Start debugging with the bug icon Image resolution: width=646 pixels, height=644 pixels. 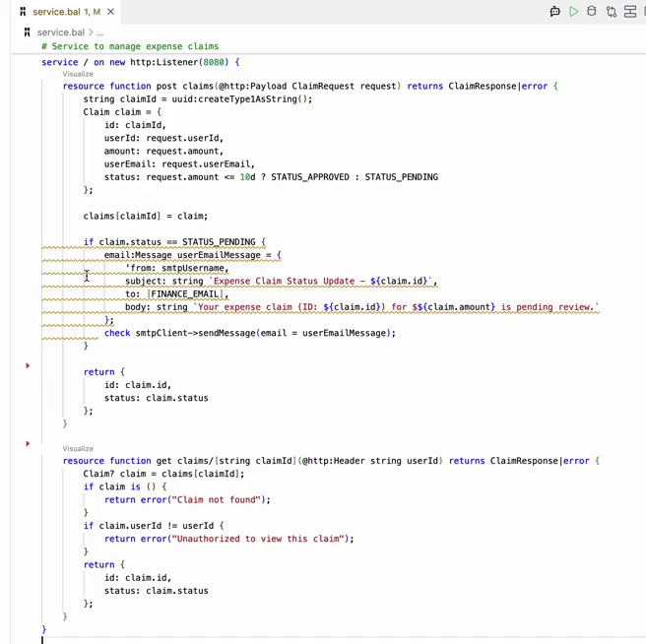[x=592, y=11]
